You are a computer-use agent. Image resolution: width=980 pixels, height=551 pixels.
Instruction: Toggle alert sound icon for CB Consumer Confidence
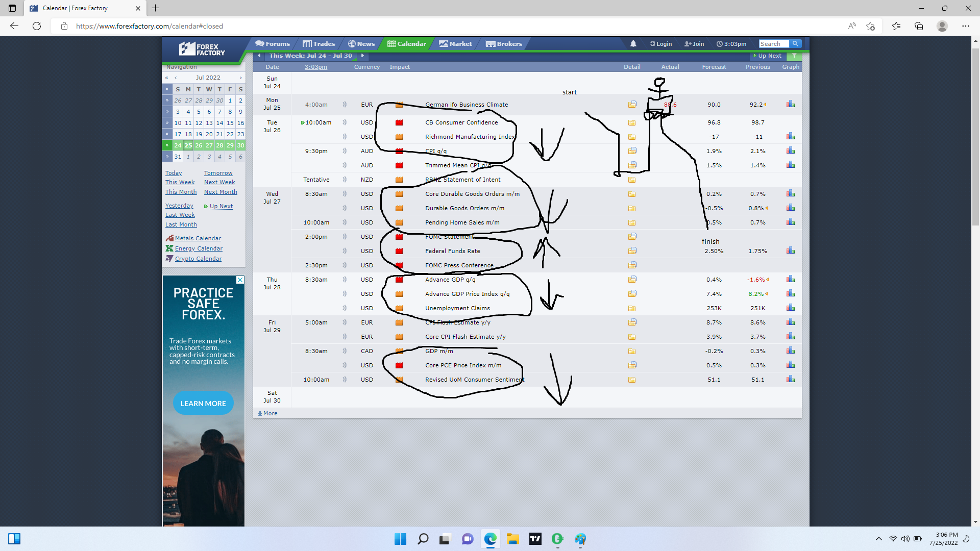coord(345,122)
